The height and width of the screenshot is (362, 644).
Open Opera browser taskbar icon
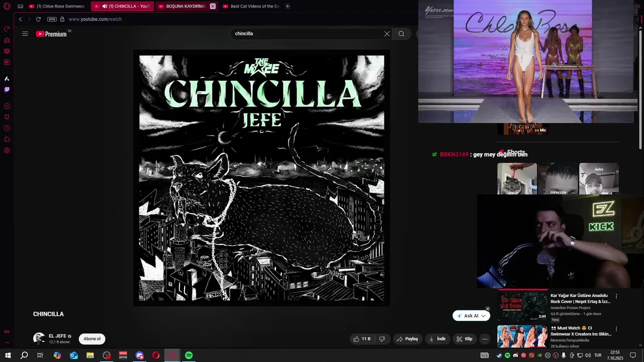pyautogui.click(x=156, y=355)
